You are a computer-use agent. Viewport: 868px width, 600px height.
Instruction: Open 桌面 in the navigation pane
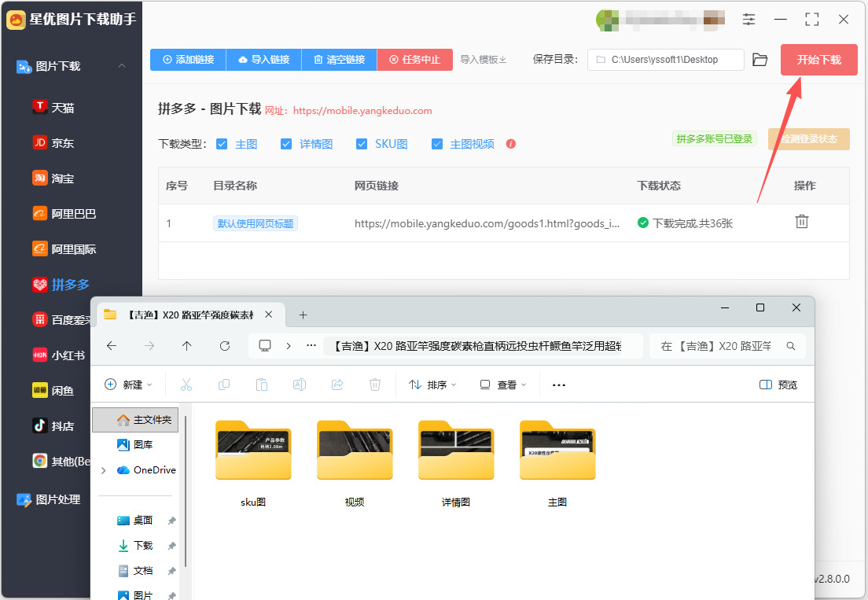pos(135,521)
